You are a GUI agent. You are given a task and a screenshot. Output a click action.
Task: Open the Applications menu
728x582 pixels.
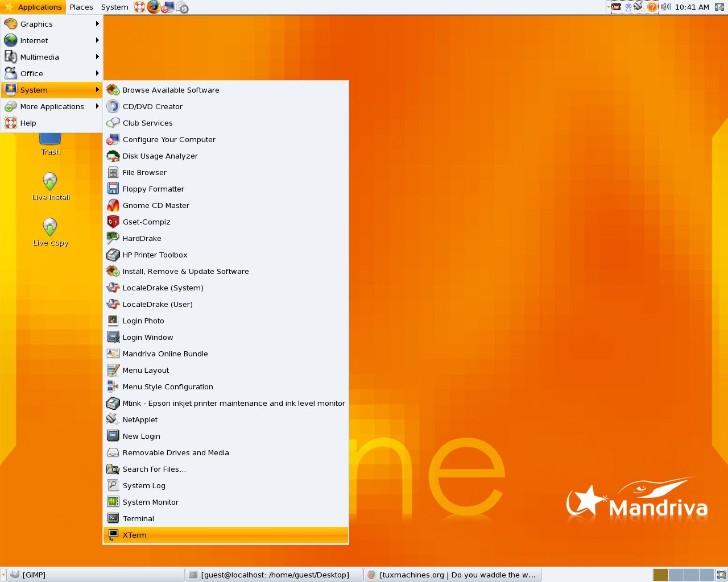click(x=33, y=7)
